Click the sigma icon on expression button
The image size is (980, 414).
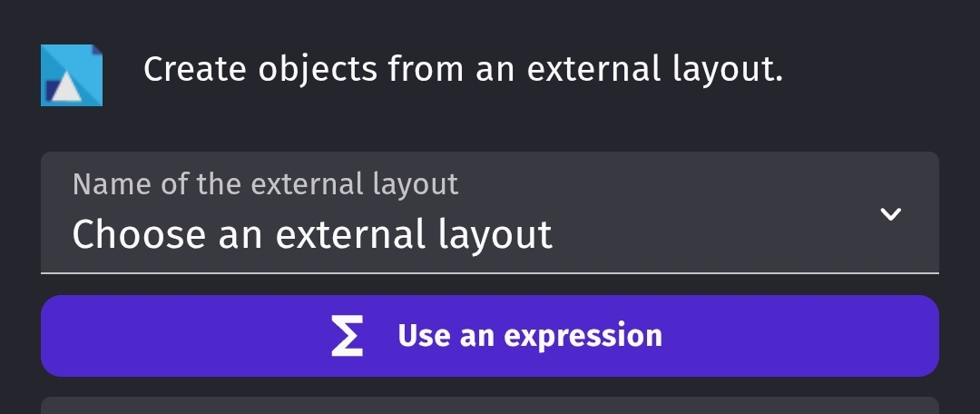(347, 336)
